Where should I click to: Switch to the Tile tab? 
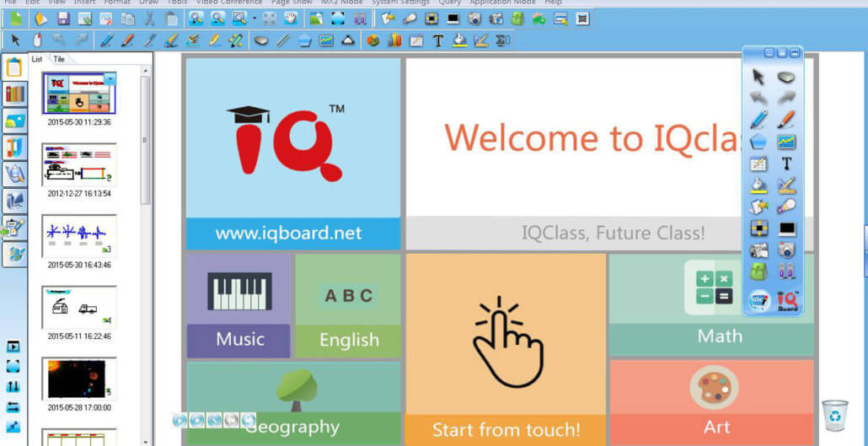59,59
